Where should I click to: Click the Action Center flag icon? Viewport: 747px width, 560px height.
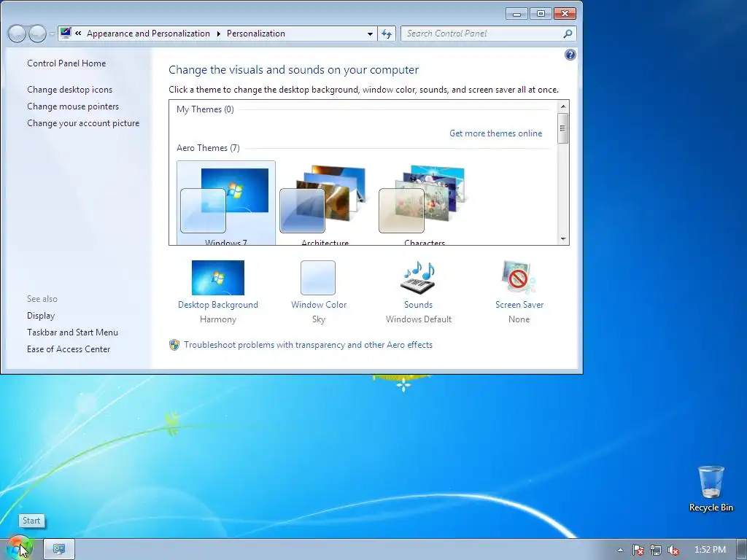pos(638,550)
